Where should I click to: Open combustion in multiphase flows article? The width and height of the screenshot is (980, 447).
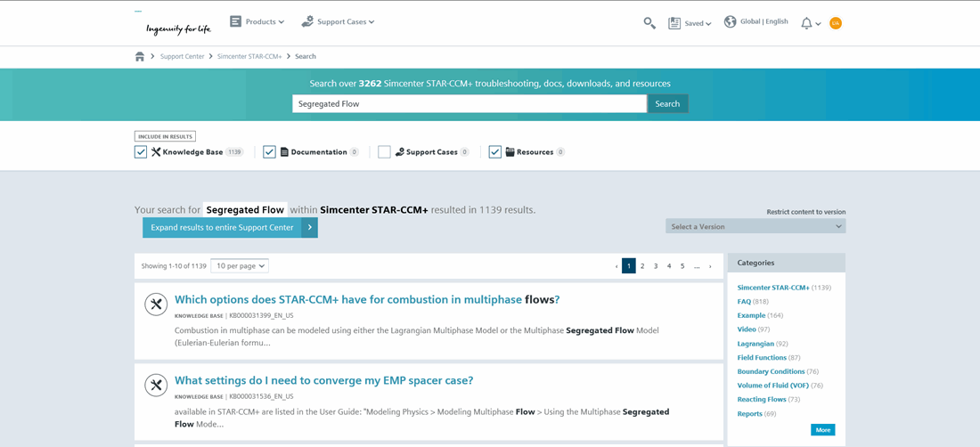pyautogui.click(x=367, y=300)
